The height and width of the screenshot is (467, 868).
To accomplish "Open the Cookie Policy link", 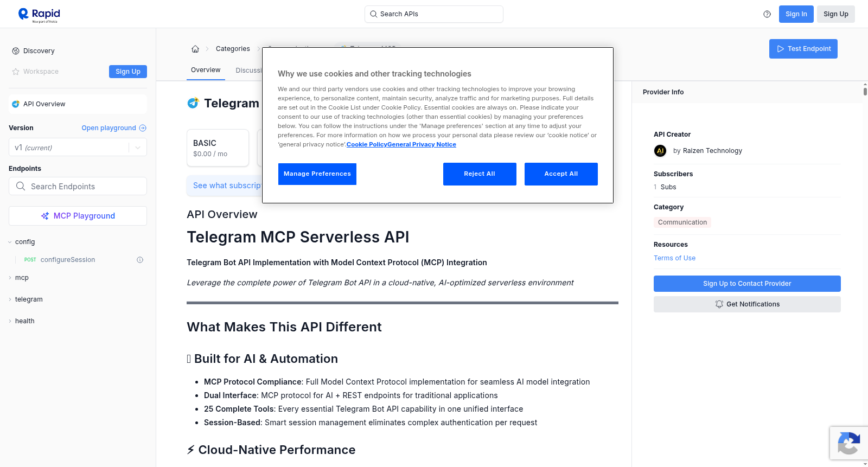I will (x=367, y=144).
